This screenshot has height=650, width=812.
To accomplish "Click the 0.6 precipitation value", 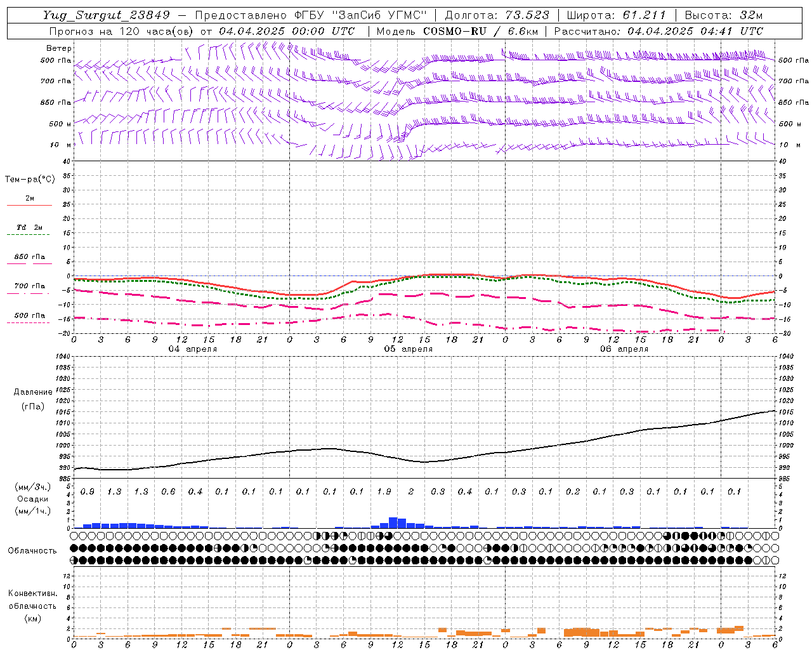I will (168, 491).
